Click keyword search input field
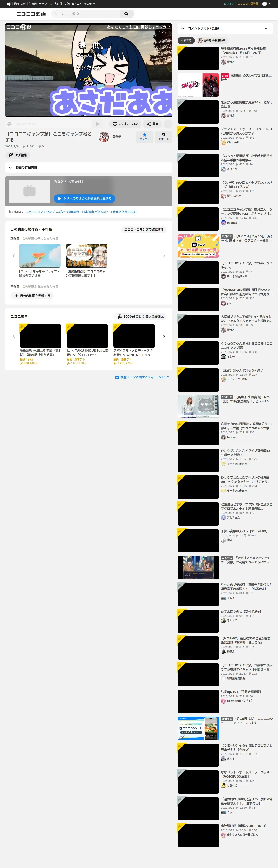278x868 pixels. (86, 14)
